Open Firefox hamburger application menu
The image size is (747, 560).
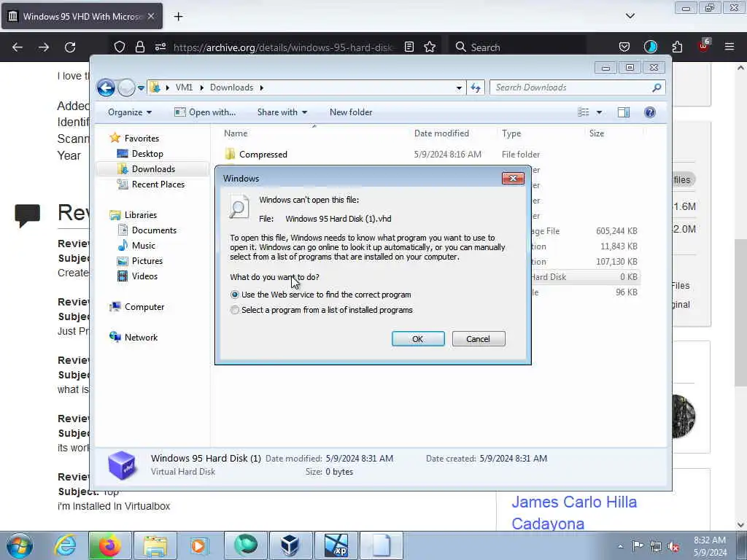point(729,47)
